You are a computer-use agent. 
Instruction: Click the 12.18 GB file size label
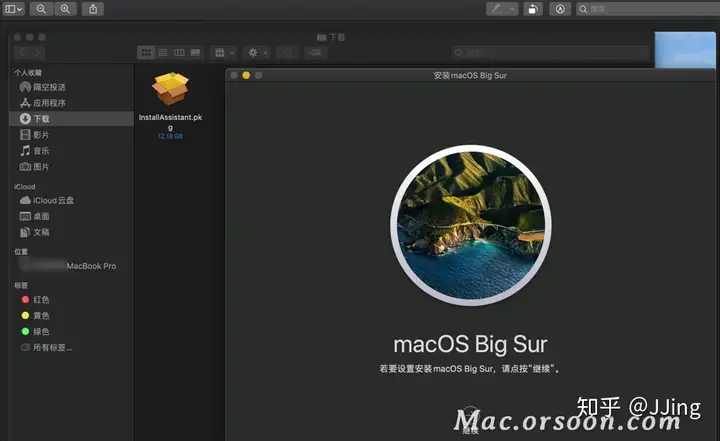pyautogui.click(x=170, y=136)
